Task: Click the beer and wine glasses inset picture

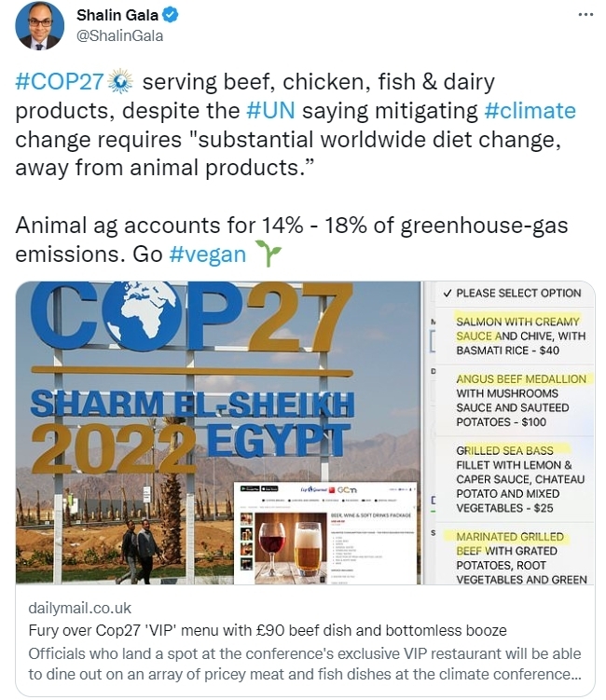Action: pos(290,548)
